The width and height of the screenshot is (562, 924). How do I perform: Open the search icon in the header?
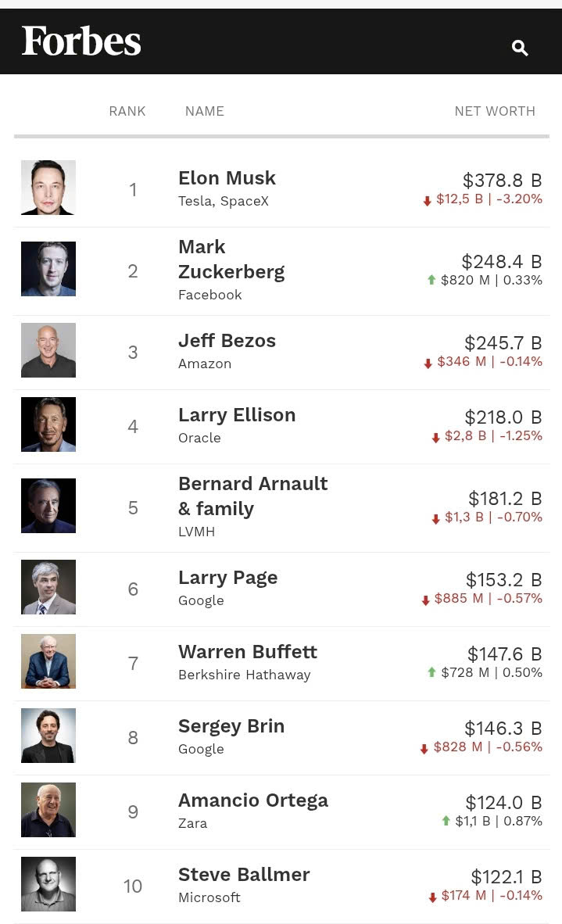click(519, 48)
